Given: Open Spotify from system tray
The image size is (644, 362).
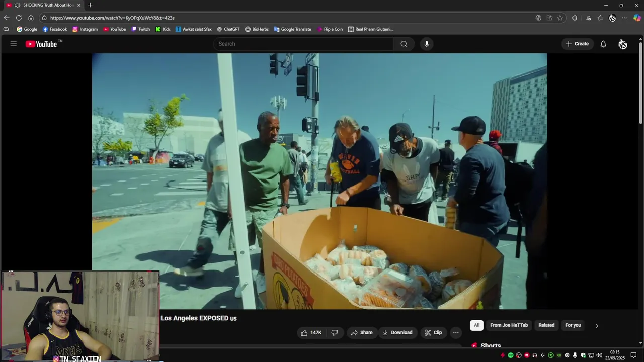Looking at the screenshot, I should (x=511, y=355).
